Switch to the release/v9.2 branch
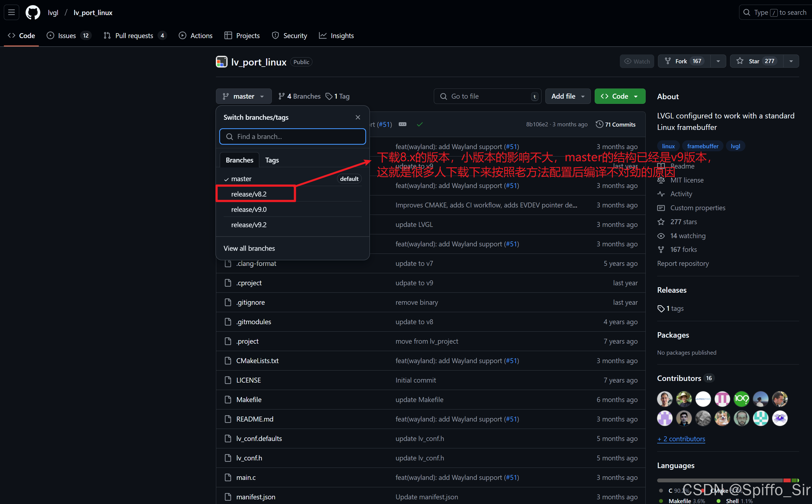The width and height of the screenshot is (812, 504). (292, 225)
